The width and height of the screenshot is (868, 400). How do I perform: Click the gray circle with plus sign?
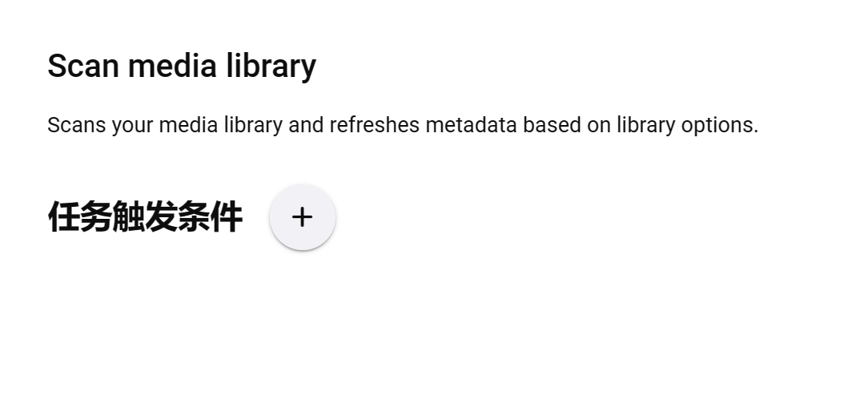[x=302, y=217]
